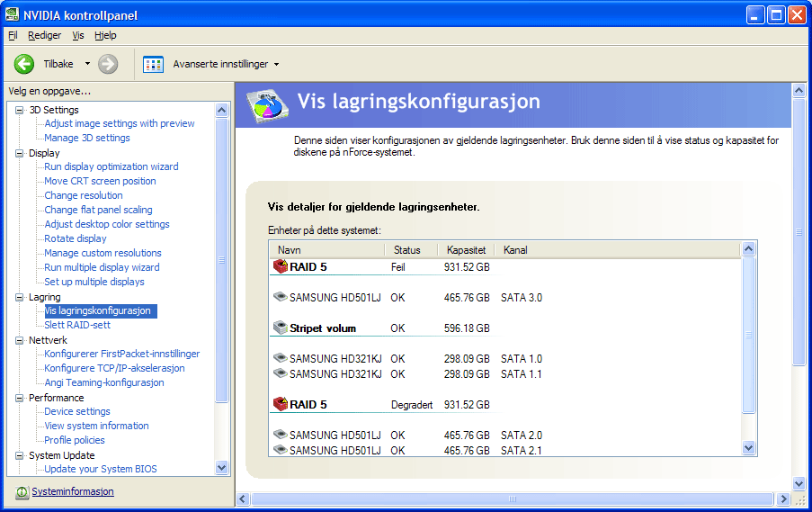The height and width of the screenshot is (512, 812).
Task: Click disk icon of SAMSUNG HD501LJ SATA 2.0
Action: pyautogui.click(x=281, y=434)
